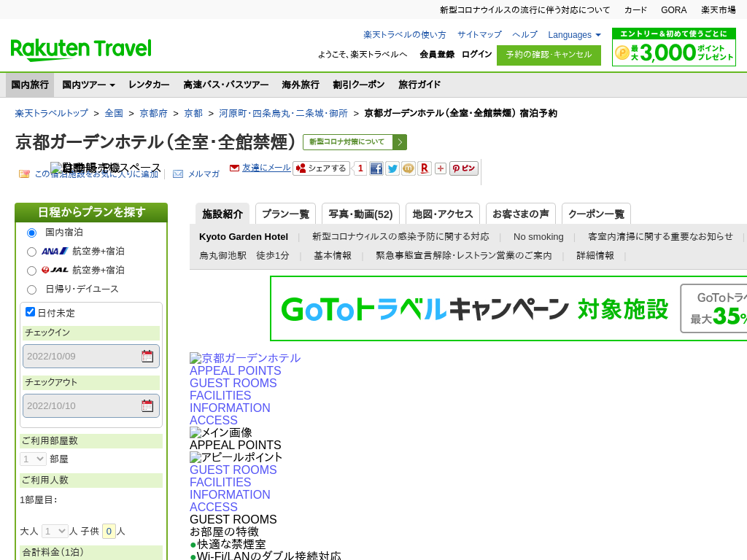This screenshot has height=560, width=747.
Task: Click red mail icon for 友達にメール
Action: [234, 168]
